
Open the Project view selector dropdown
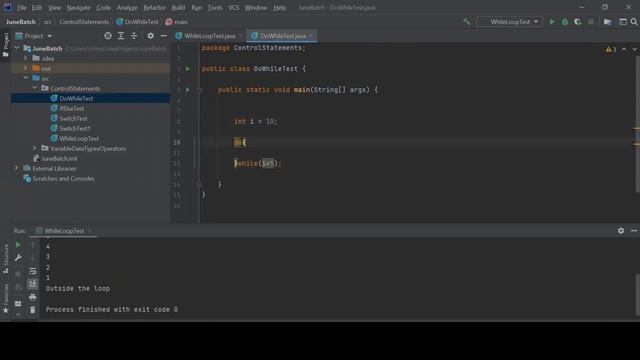[34, 36]
